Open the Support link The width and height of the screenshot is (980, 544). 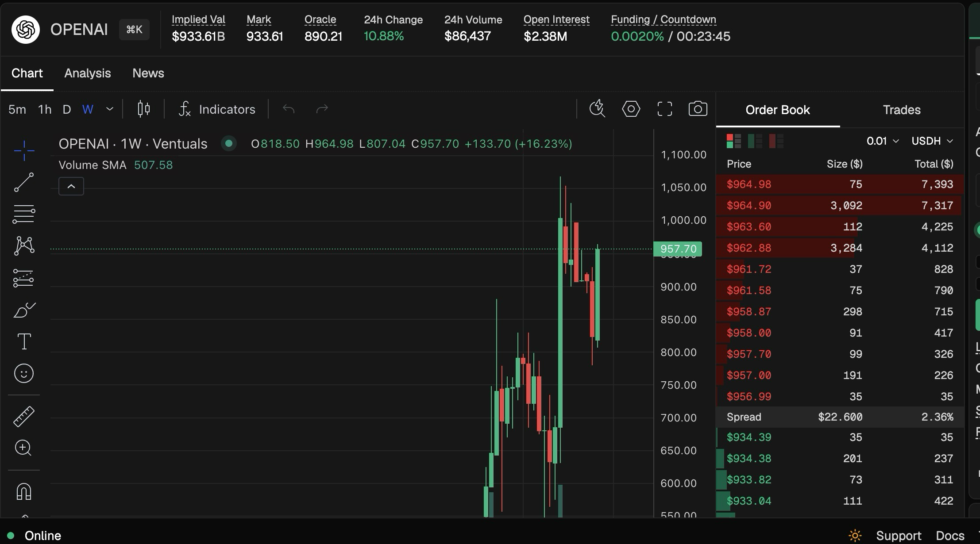coord(899,536)
